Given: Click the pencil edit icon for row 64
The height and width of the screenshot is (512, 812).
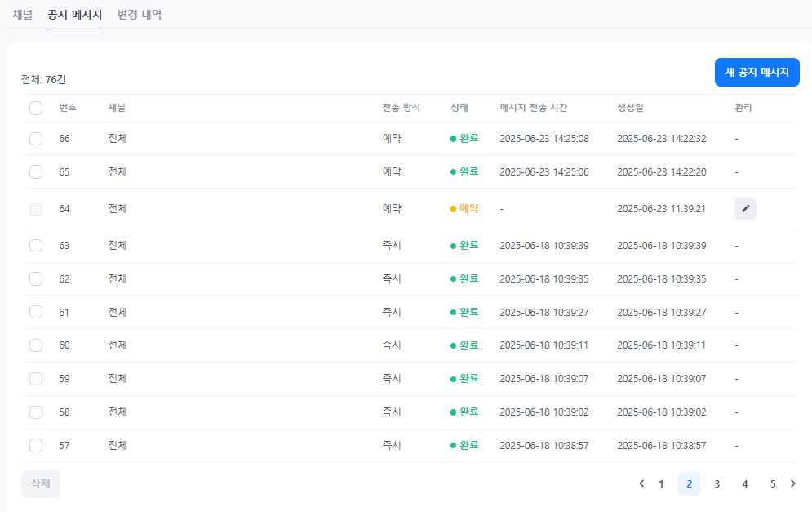Looking at the screenshot, I should pos(745,209).
